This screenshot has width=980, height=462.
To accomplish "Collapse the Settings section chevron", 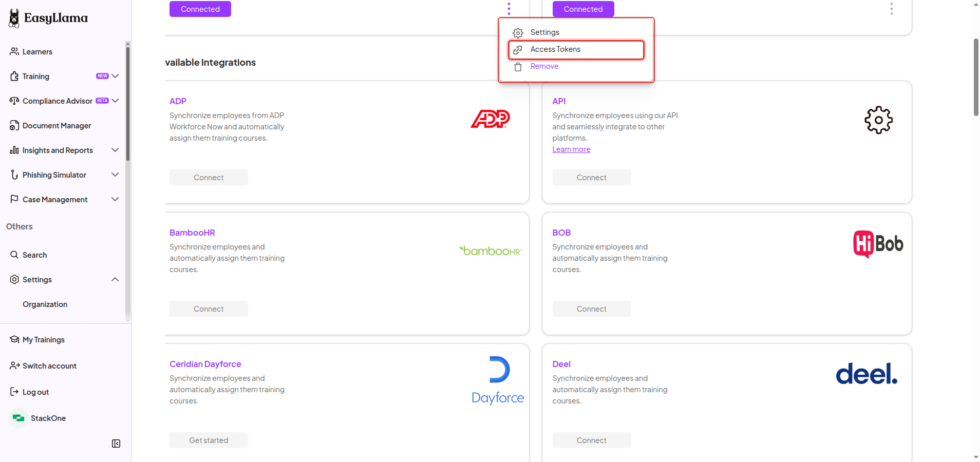I will pos(115,279).
